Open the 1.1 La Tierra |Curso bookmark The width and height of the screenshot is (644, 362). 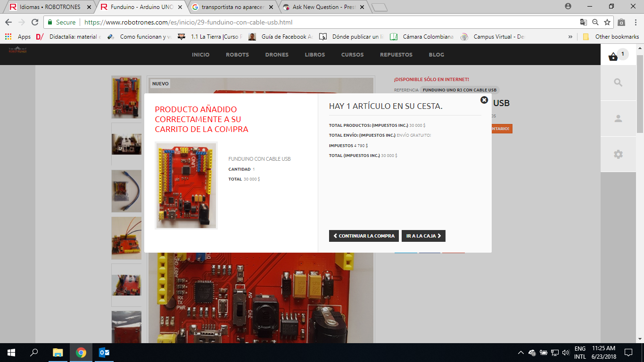tap(210, 36)
